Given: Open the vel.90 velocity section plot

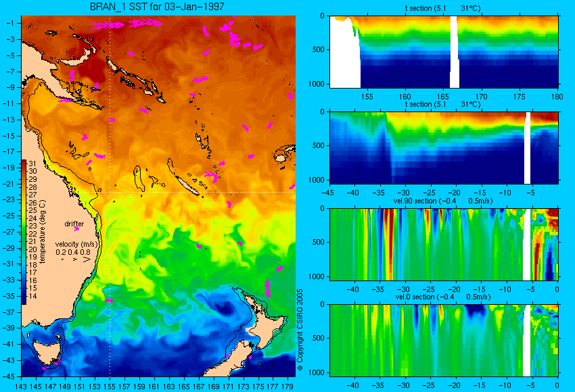Looking at the screenshot, I should tap(444, 245).
